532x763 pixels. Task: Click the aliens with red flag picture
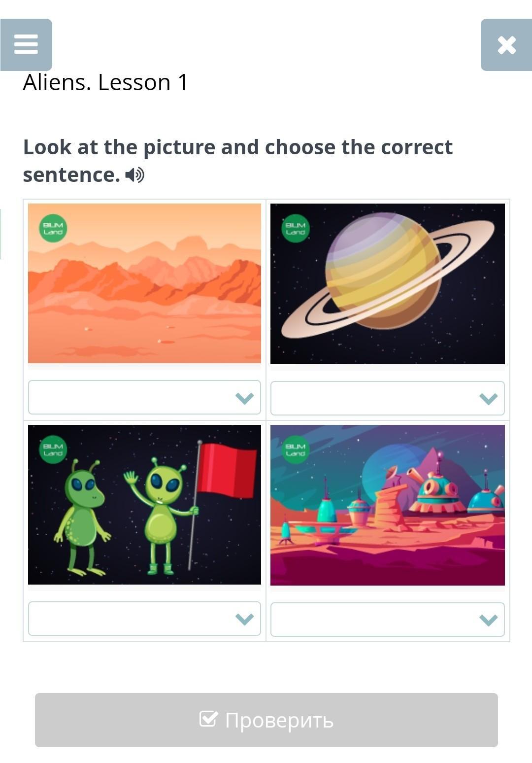(x=144, y=505)
